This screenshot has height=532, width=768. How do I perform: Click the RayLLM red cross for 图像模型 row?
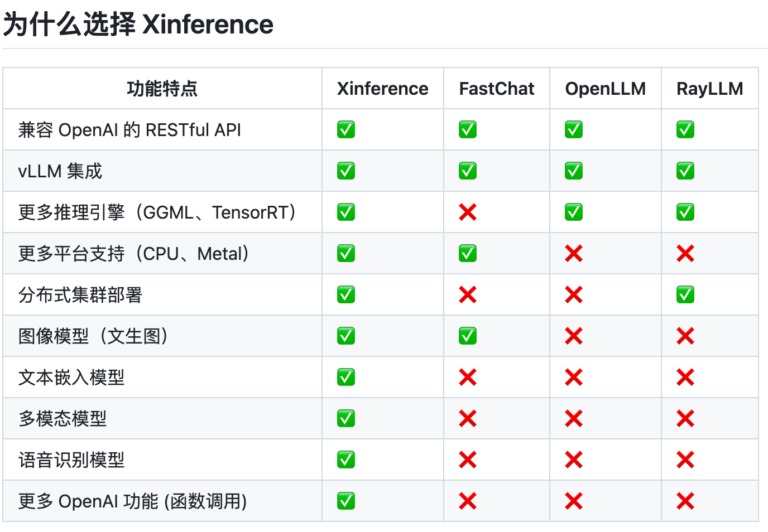coord(685,336)
